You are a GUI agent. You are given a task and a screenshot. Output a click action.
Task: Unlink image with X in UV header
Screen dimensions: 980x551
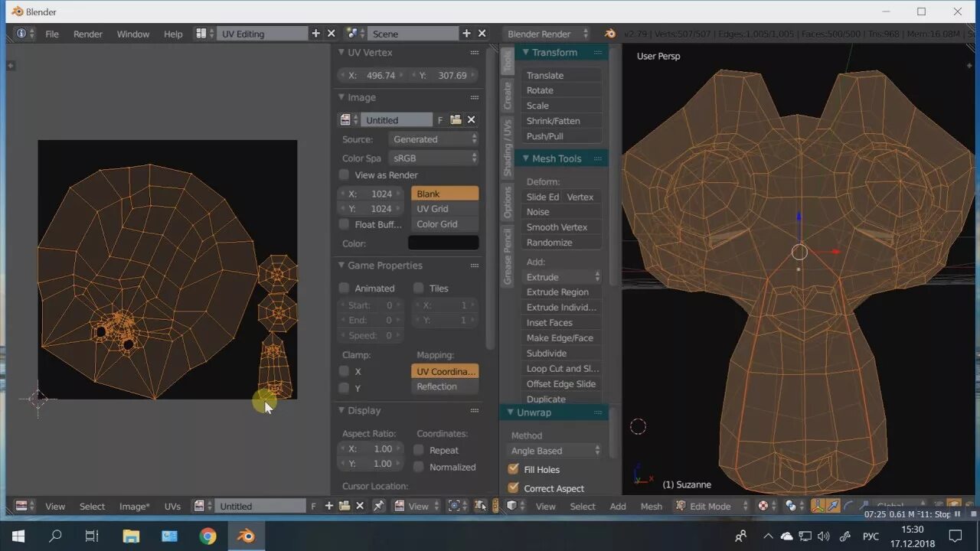tap(360, 506)
